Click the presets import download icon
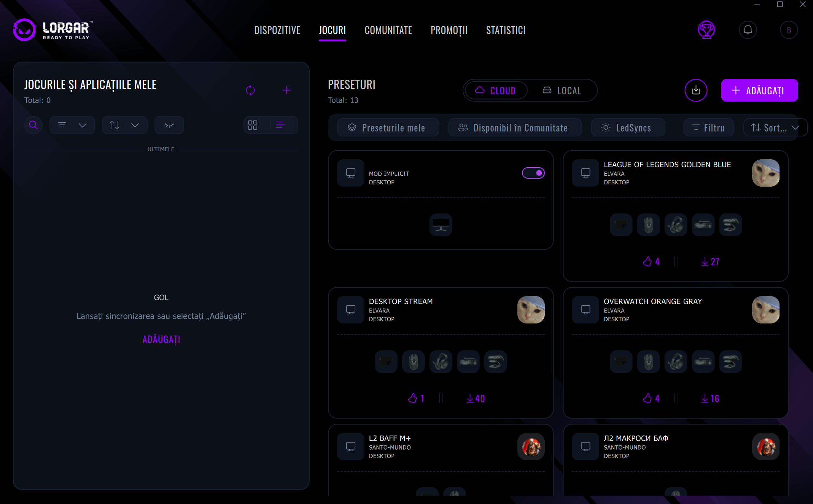Screen dimensions: 813x504 tap(696, 90)
